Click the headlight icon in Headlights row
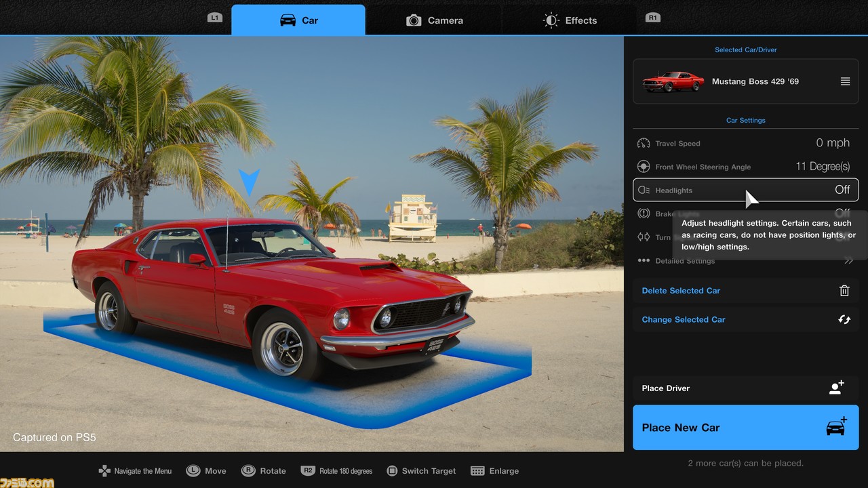Image resolution: width=868 pixels, height=488 pixels. coord(644,190)
